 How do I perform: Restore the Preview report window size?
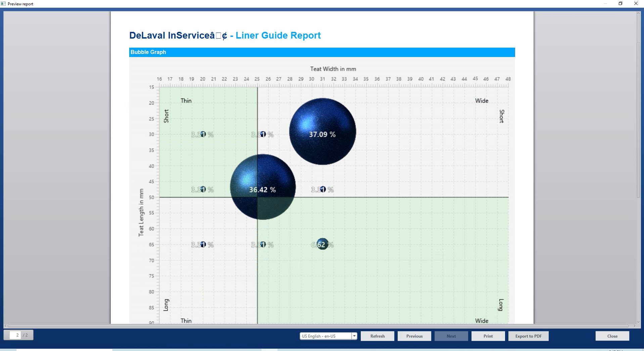pyautogui.click(x=620, y=4)
